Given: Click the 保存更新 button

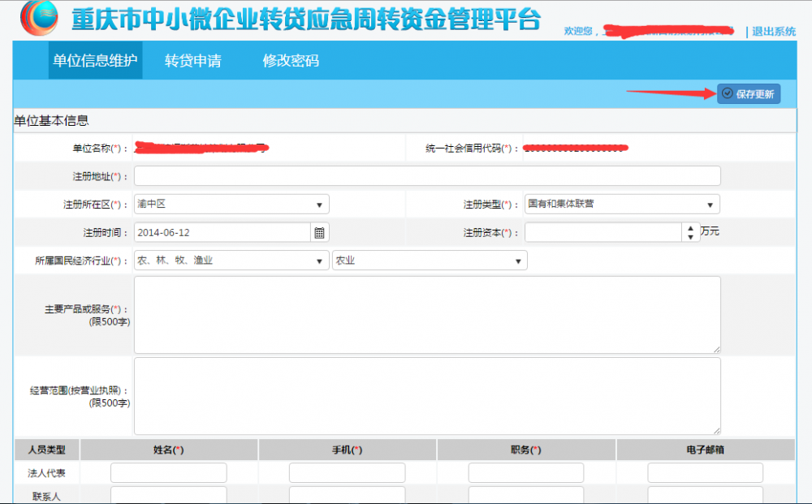Looking at the screenshot, I should (748, 93).
